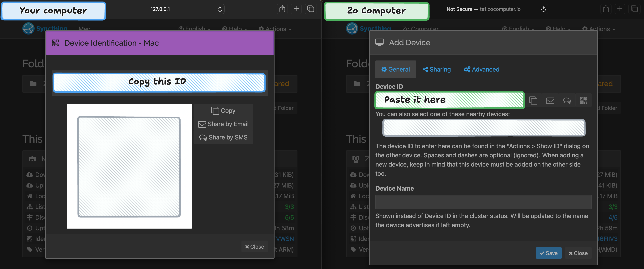The height and width of the screenshot is (269, 644).
Task: Select the device ID text in Mac dialog
Action: (x=159, y=82)
